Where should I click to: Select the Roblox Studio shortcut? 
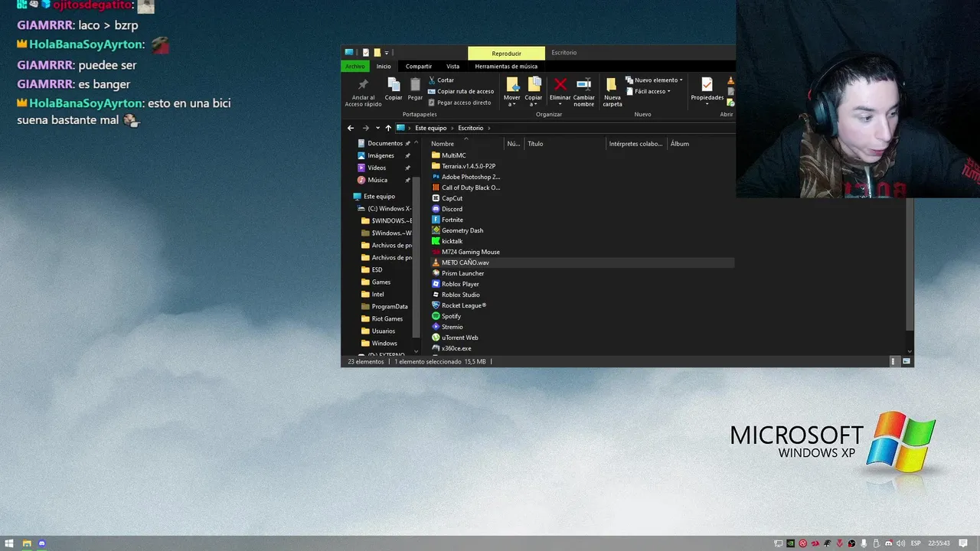456,295
